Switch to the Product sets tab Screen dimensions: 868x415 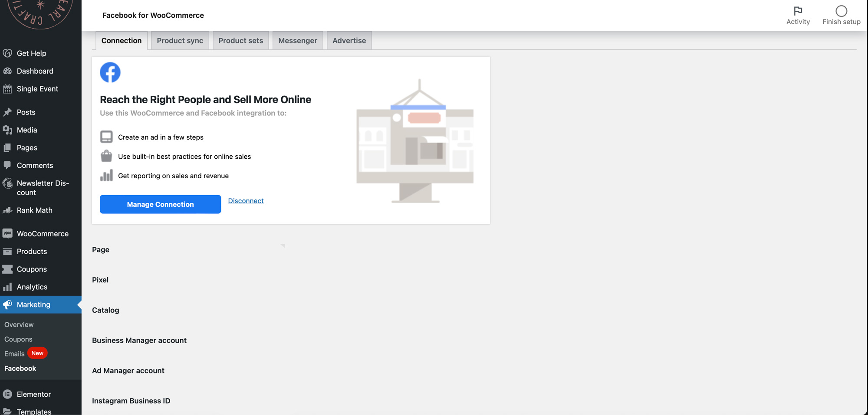click(240, 41)
